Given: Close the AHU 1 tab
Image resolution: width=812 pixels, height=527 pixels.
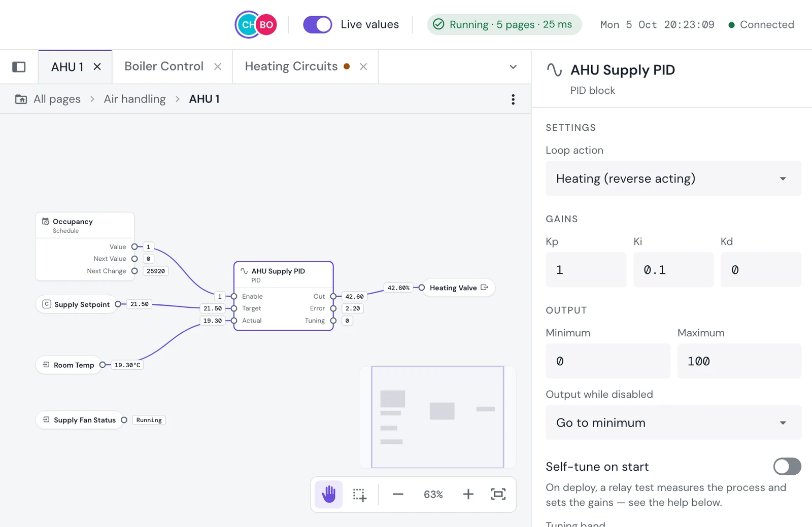Looking at the screenshot, I should 97,67.
